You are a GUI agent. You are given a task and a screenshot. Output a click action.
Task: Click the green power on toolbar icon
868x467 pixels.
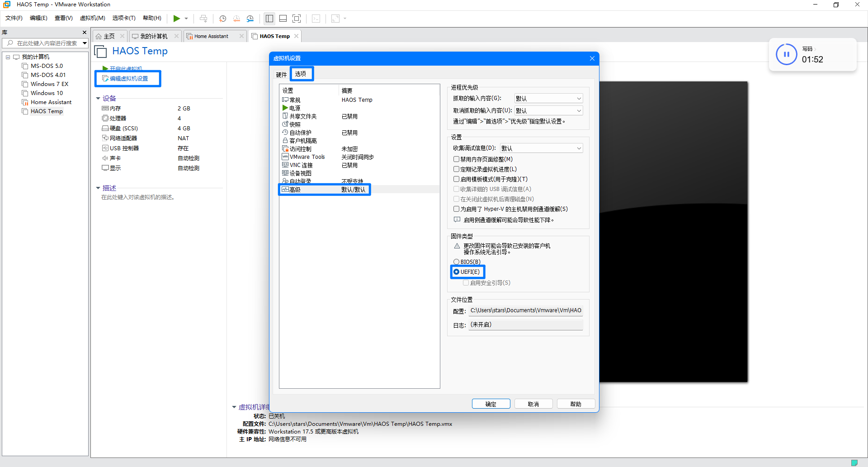tap(177, 19)
